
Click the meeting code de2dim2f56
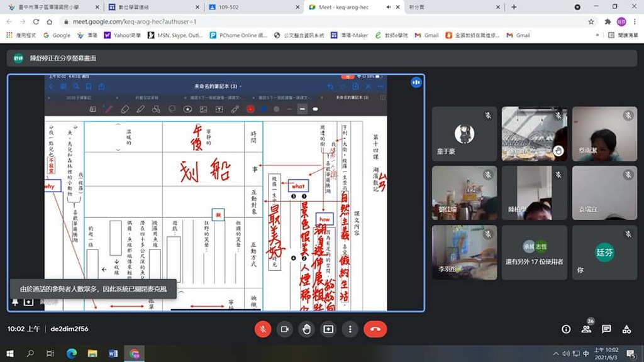[69, 329]
